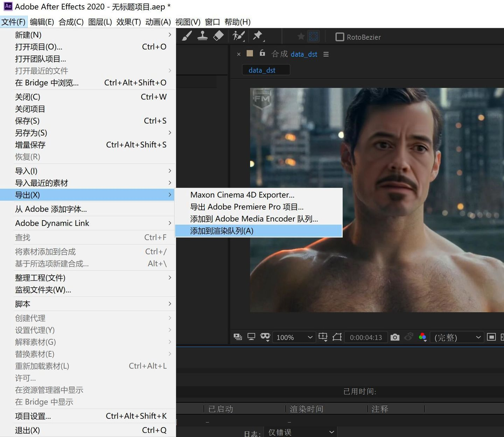504x437 pixels.
Task: Click the composition label color swatch
Action: pyautogui.click(x=250, y=53)
